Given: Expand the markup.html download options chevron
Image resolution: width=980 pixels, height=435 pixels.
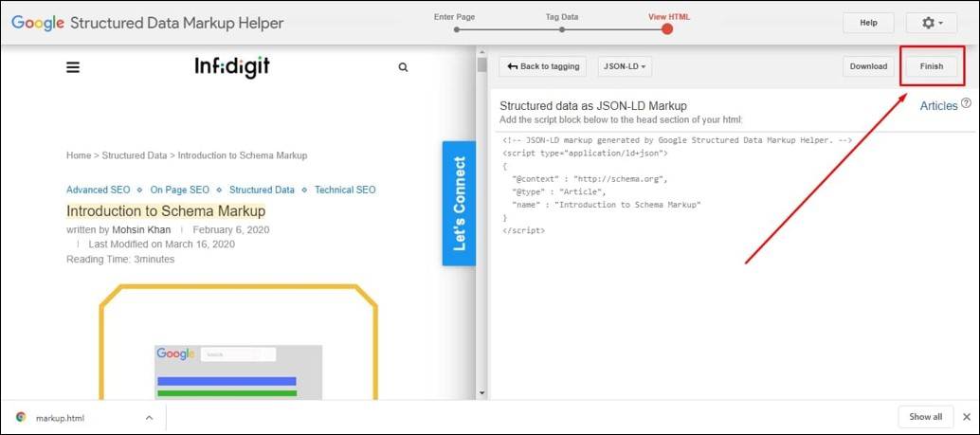Looking at the screenshot, I should [149, 418].
